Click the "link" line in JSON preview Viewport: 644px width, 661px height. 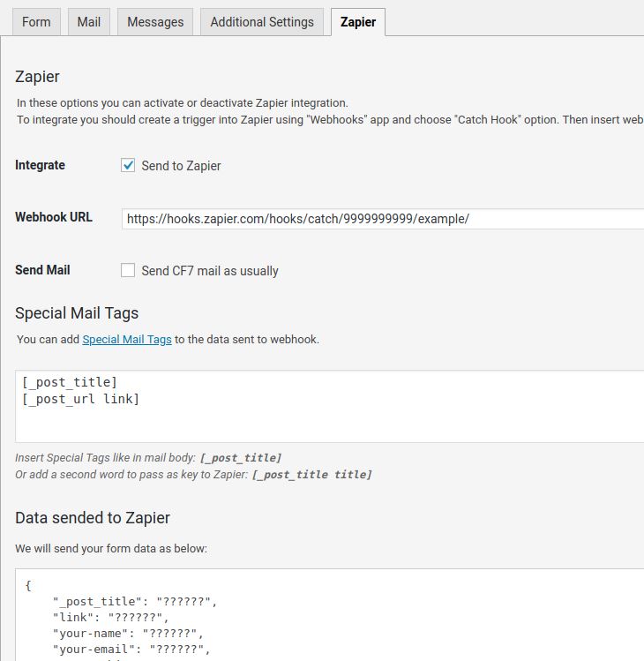[x=111, y=617]
